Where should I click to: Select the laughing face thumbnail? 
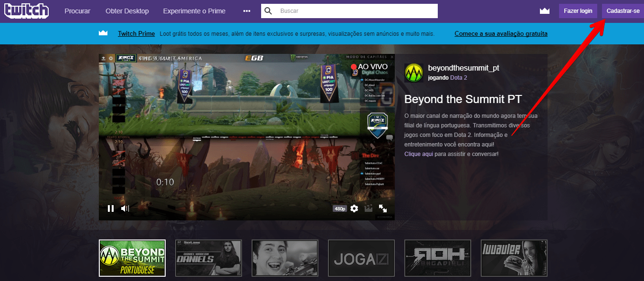285,258
